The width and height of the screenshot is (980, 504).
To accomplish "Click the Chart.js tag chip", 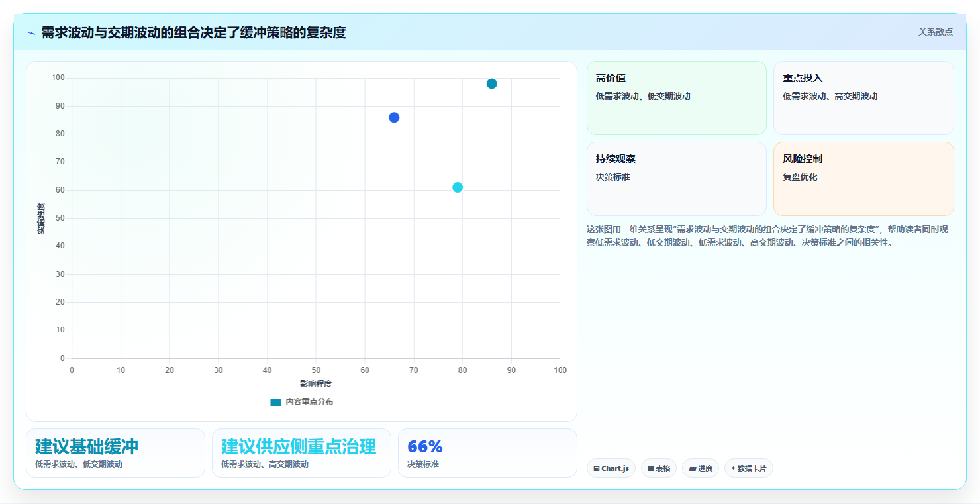I will click(x=611, y=468).
